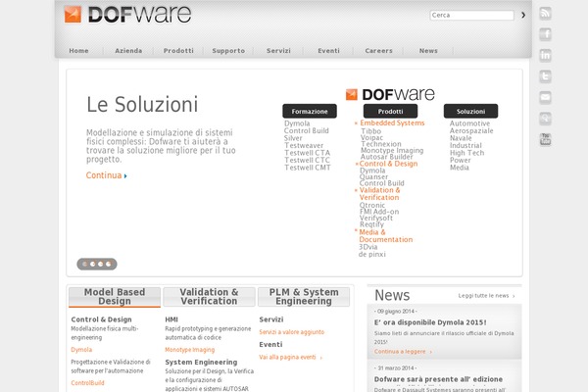Select Aerospaziale in Soluzioni list
Image resolution: width=588 pixels, height=392 pixels.
coord(471,131)
